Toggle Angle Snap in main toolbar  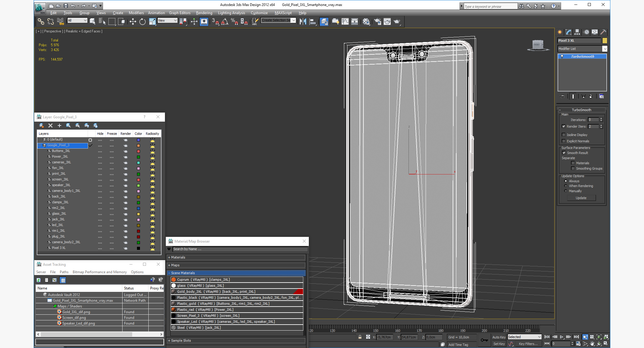[225, 21]
